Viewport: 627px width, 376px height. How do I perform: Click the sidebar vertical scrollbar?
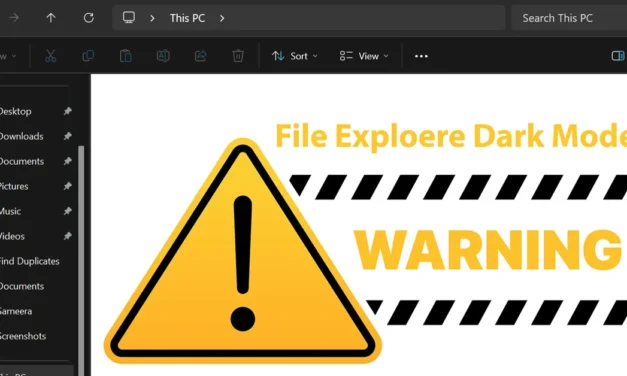[x=81, y=260]
